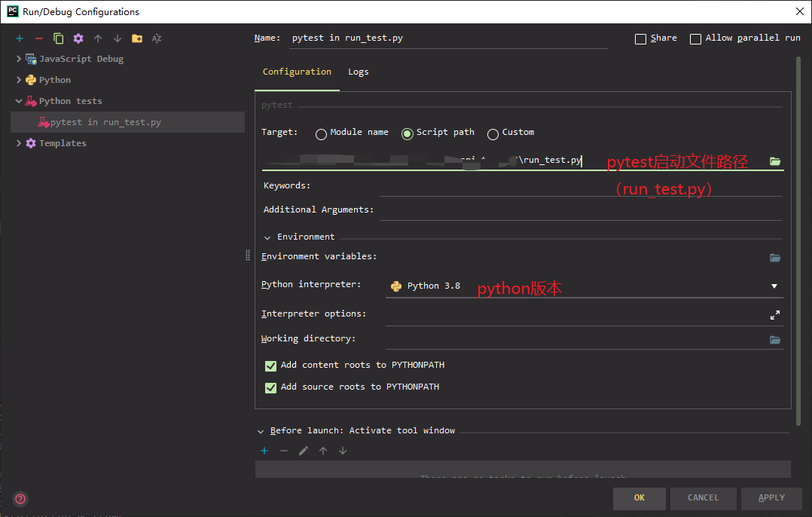Add a new run configuration
The image size is (812, 517).
click(x=19, y=38)
